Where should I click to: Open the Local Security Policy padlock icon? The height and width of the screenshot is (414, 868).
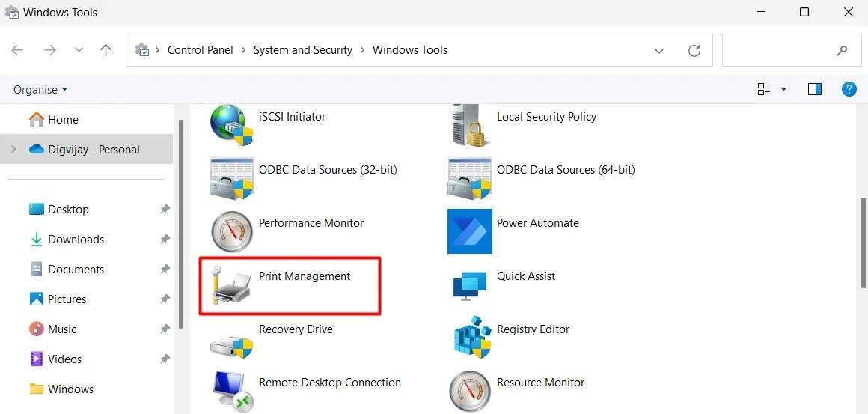click(469, 125)
